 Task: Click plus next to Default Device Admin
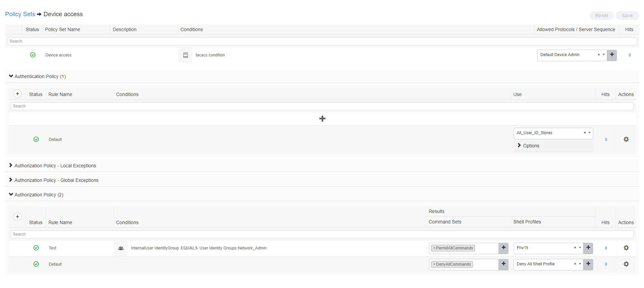612,55
